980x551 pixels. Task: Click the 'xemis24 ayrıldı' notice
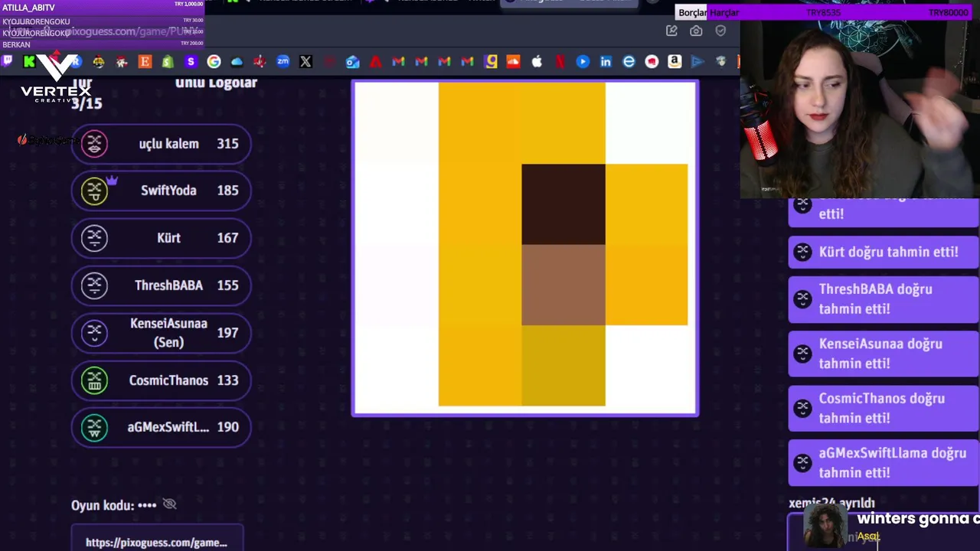[x=831, y=503]
